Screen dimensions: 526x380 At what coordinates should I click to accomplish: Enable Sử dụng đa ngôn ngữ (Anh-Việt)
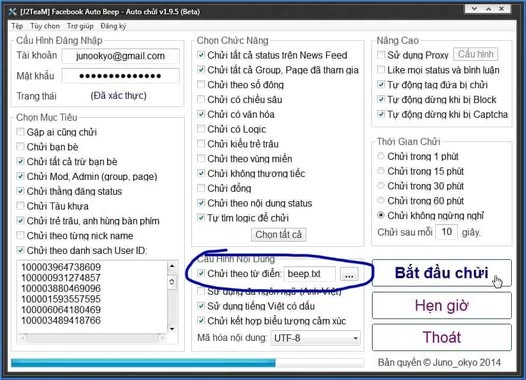pyautogui.click(x=201, y=291)
